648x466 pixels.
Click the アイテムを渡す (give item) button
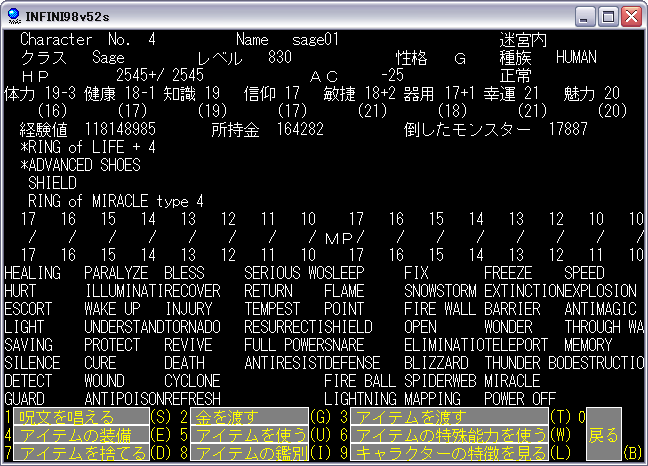449,417
